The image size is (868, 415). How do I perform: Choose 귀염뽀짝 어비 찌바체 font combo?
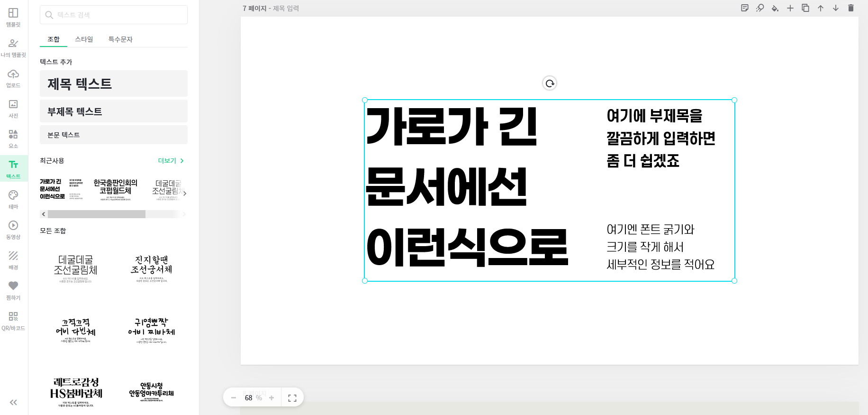[x=152, y=330]
